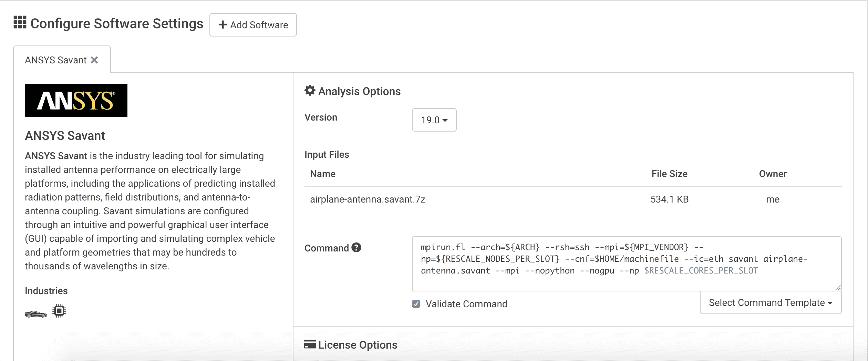Click the License Options section heading
The width and height of the screenshot is (868, 361).
tap(358, 345)
